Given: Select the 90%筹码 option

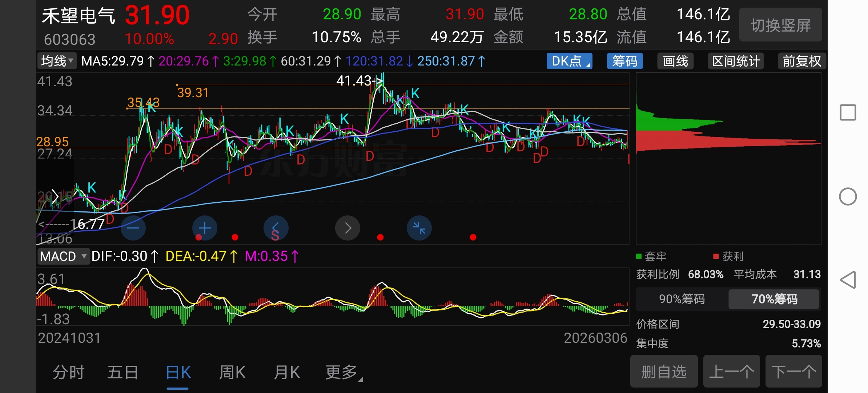Looking at the screenshot, I should click(682, 299).
